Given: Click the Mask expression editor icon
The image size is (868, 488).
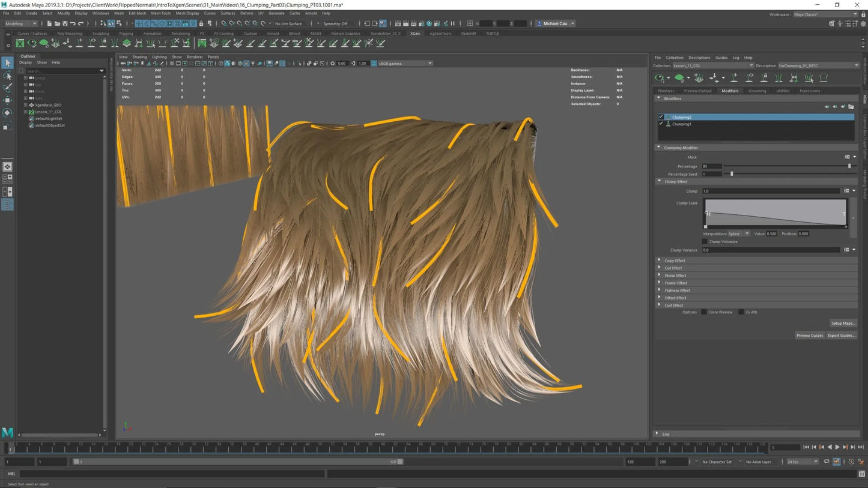Looking at the screenshot, I should (x=847, y=157).
